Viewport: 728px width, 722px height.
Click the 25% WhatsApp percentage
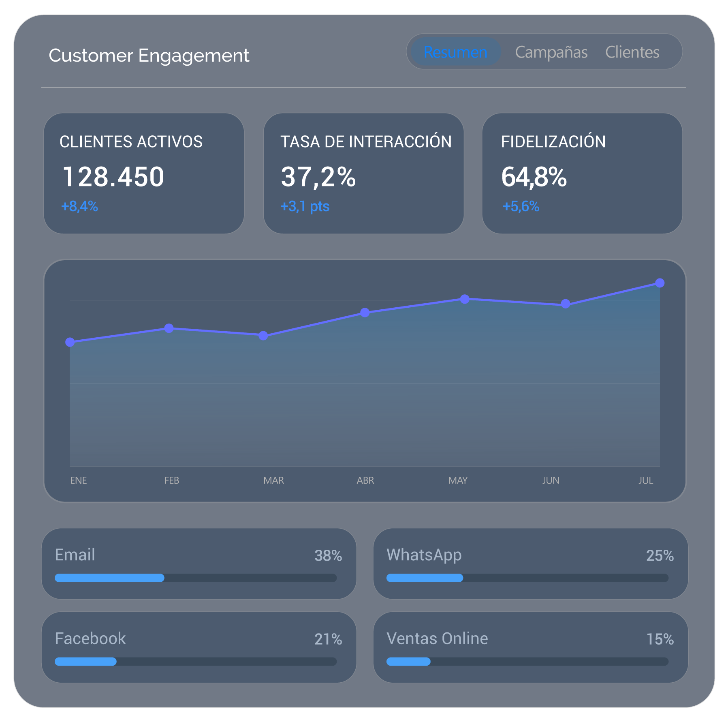tap(660, 555)
